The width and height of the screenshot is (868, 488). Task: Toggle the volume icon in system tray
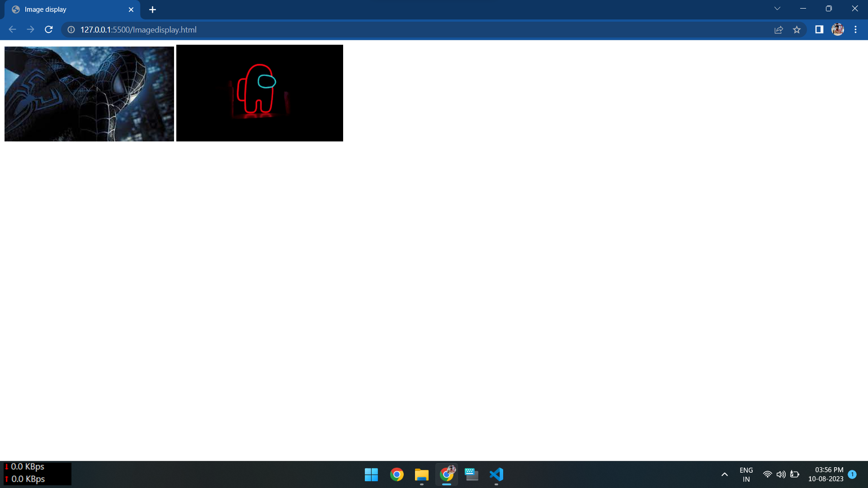[x=781, y=474]
